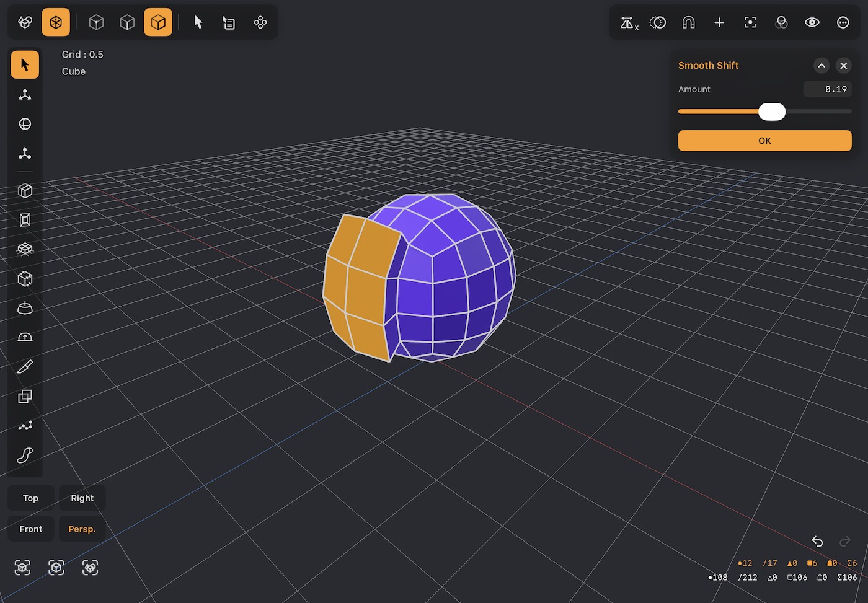The width and height of the screenshot is (868, 603).
Task: Add a new object with plus icon
Action: point(719,22)
